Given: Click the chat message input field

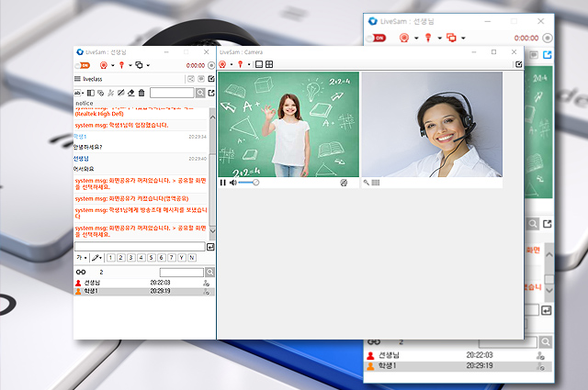Looking at the screenshot, I should point(140,247).
